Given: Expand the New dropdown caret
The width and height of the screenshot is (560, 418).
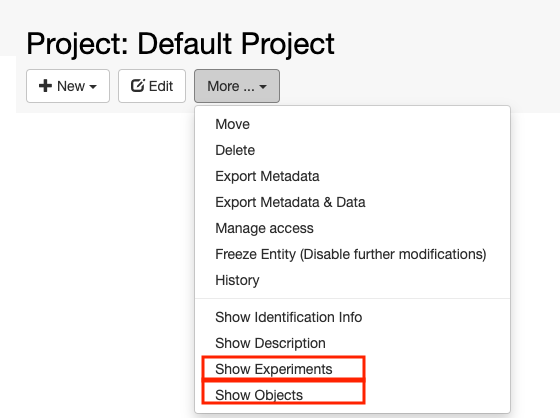Looking at the screenshot, I should coord(93,87).
